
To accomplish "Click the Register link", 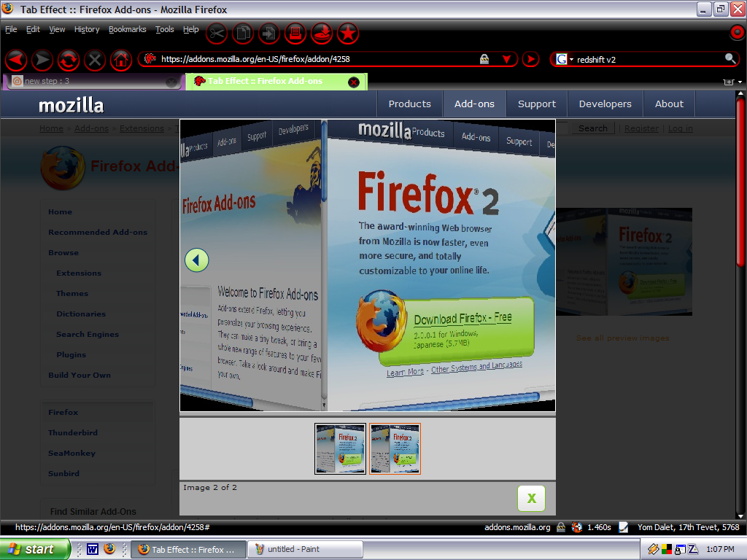I will 641,128.
